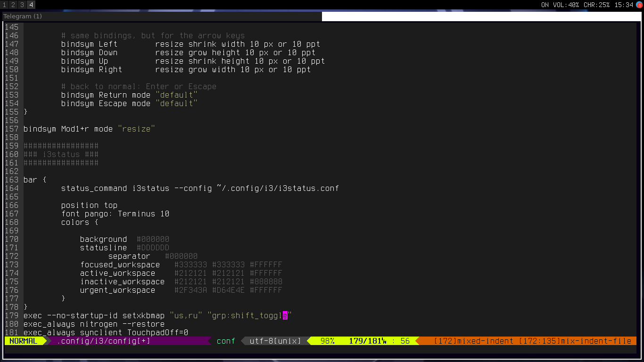Click the 'separator' keyword on line 172
The height and width of the screenshot is (362, 644).
point(129,256)
